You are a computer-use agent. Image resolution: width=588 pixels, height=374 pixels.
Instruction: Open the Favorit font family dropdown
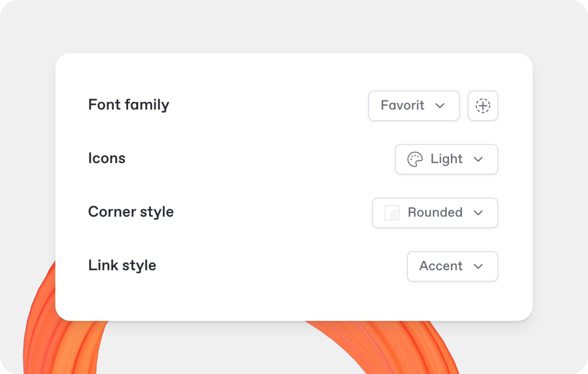point(414,106)
